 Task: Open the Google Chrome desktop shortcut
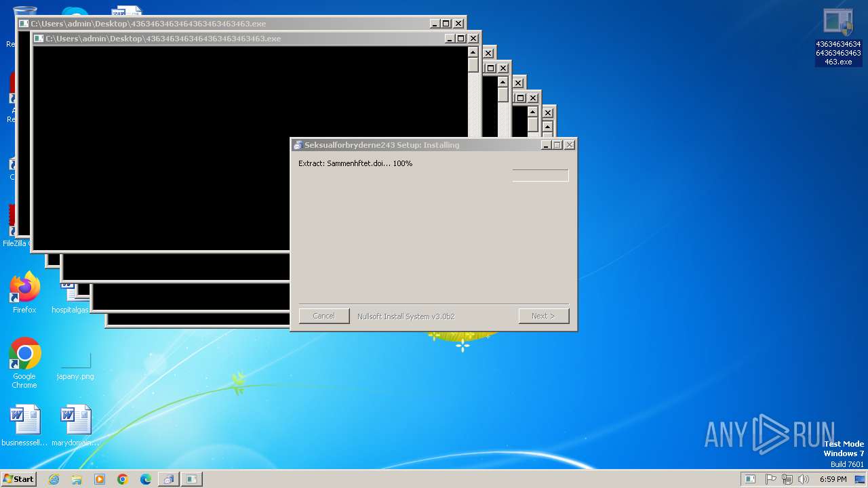click(24, 363)
